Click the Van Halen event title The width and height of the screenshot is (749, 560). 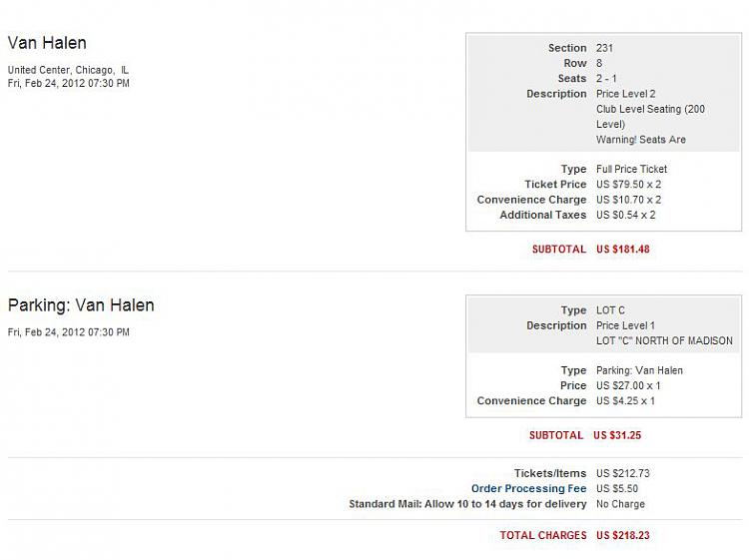point(47,43)
